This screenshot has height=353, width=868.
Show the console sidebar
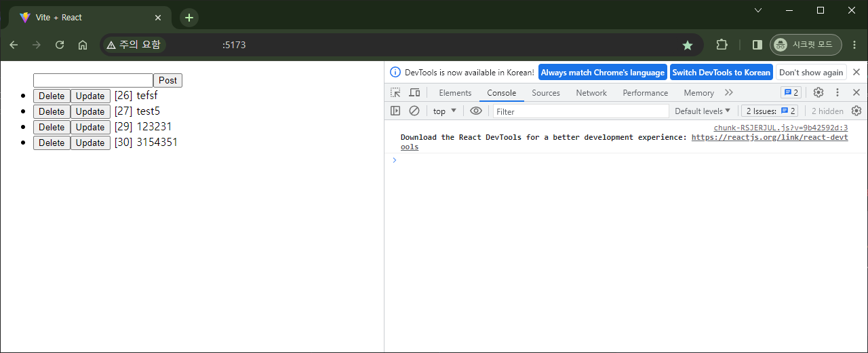(x=395, y=111)
